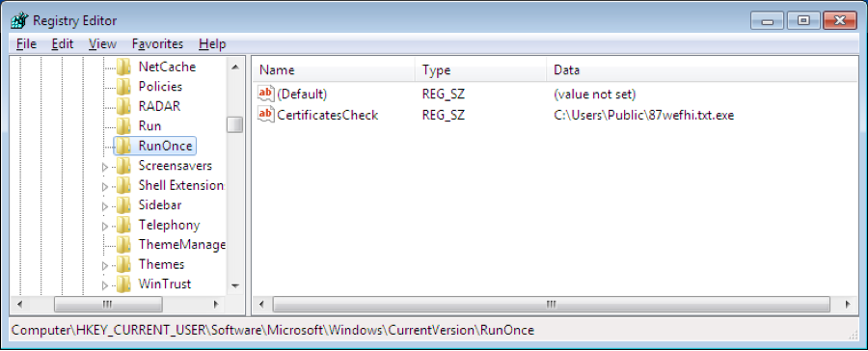Select the Policies key label
The image size is (868, 351).
point(160,87)
